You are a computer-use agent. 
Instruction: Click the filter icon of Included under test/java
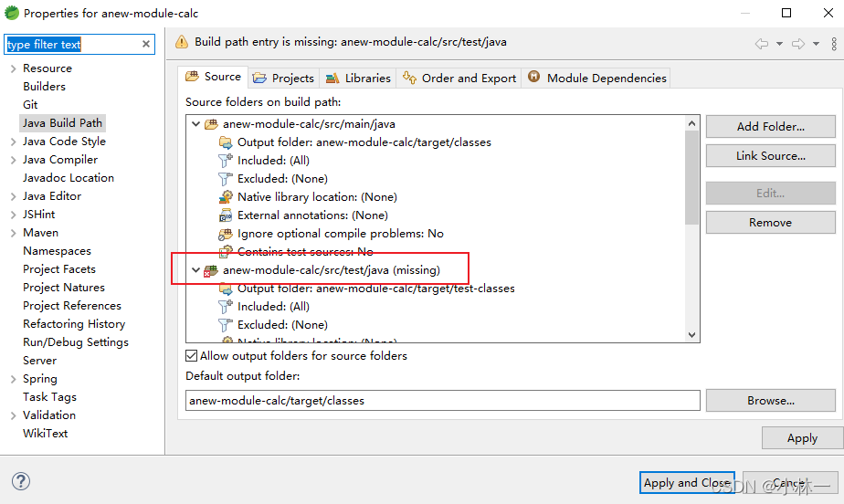click(x=225, y=307)
